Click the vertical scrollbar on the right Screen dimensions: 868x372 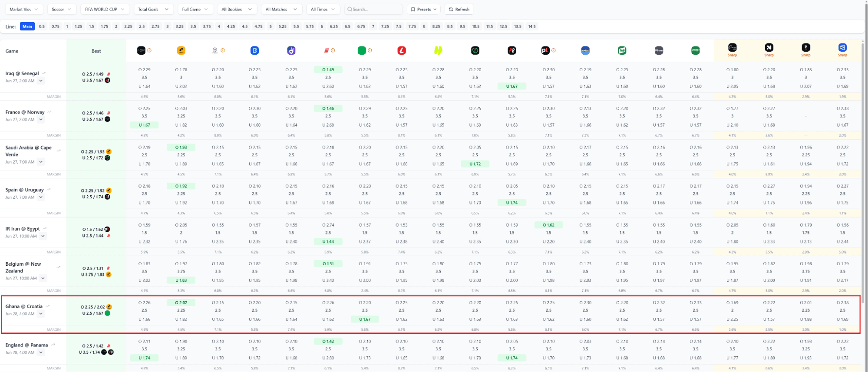pos(863,174)
